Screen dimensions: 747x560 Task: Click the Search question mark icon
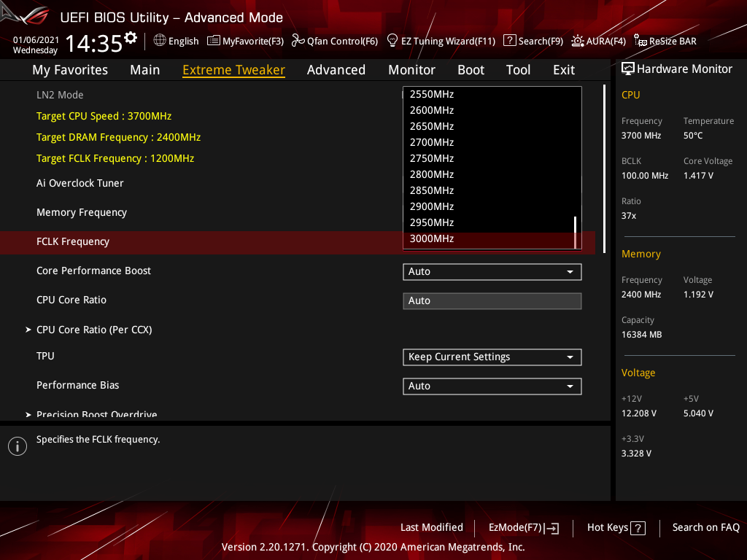pos(510,41)
